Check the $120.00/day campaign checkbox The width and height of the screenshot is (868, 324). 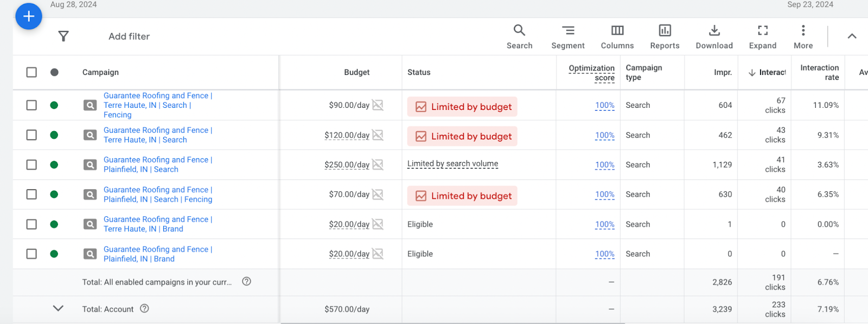31,135
